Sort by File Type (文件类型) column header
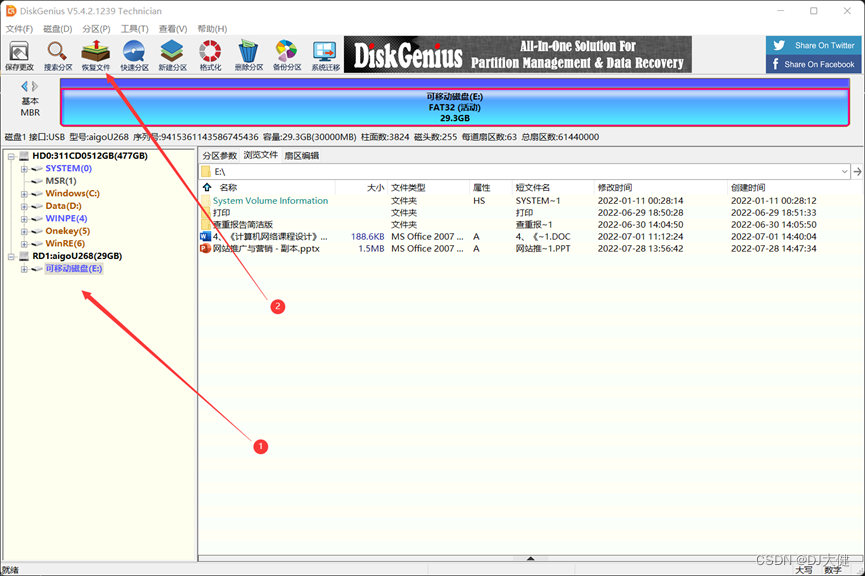 pyautogui.click(x=408, y=188)
